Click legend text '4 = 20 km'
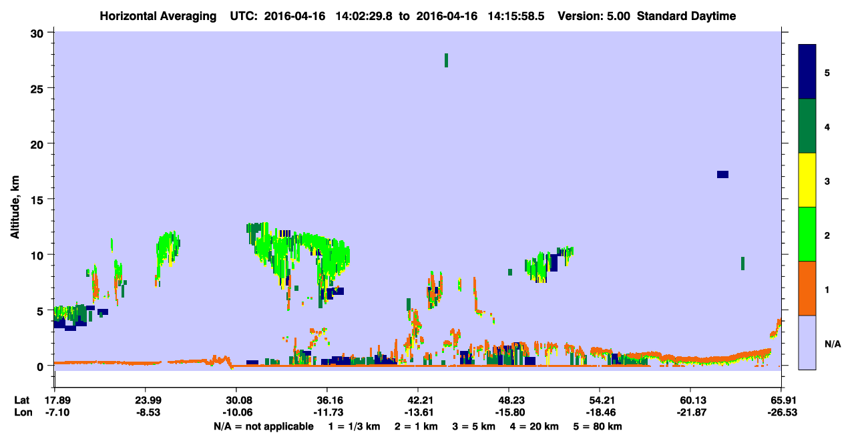The image size is (868, 445). coord(535,426)
